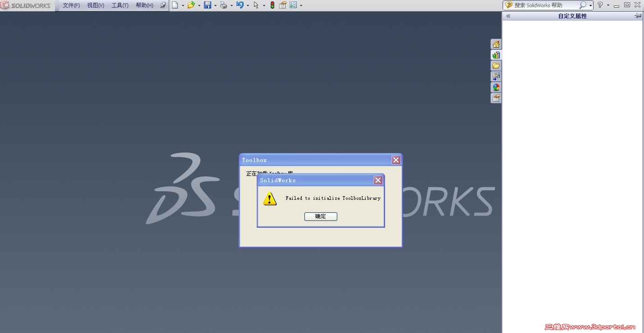Open File Properties from the top toolbar
The width and height of the screenshot is (644, 333).
coord(283,5)
